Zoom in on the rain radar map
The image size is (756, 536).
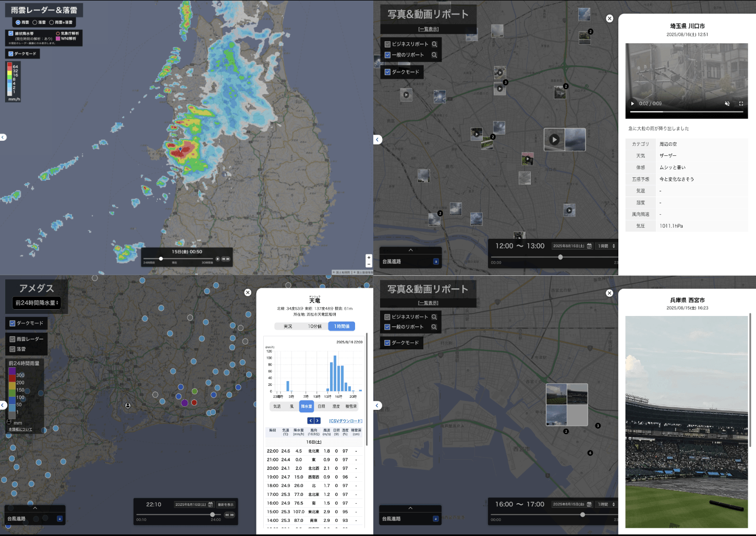pos(369,257)
